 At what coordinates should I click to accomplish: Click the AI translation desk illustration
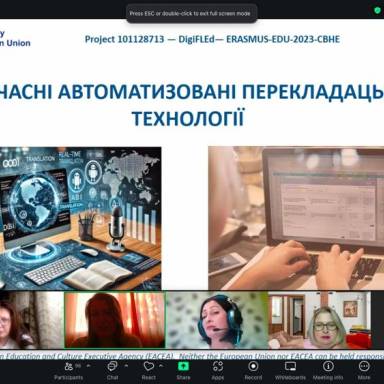pyautogui.click(x=80, y=218)
